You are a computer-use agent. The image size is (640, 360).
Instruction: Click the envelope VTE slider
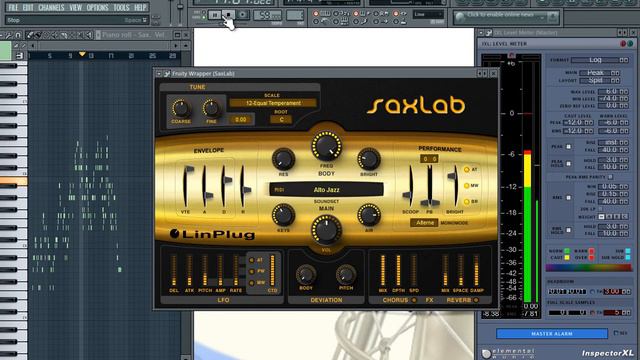186,186
